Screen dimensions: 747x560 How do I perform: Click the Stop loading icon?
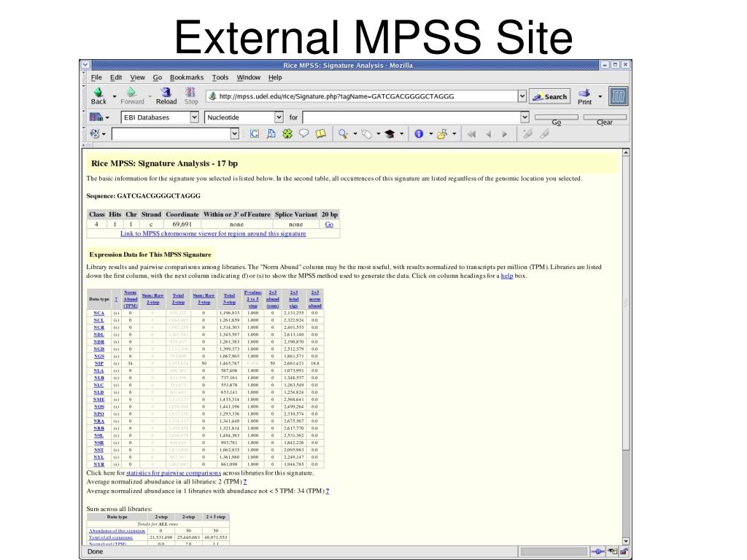tap(190, 92)
